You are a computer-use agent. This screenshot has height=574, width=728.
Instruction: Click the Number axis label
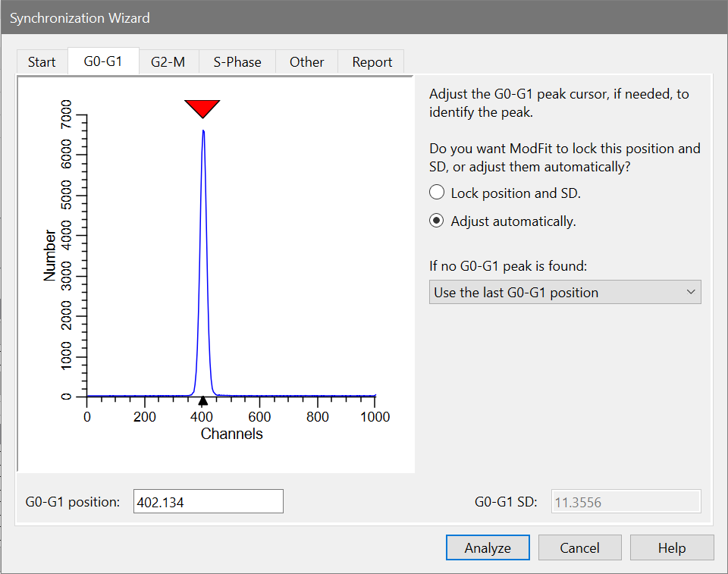coord(49,256)
